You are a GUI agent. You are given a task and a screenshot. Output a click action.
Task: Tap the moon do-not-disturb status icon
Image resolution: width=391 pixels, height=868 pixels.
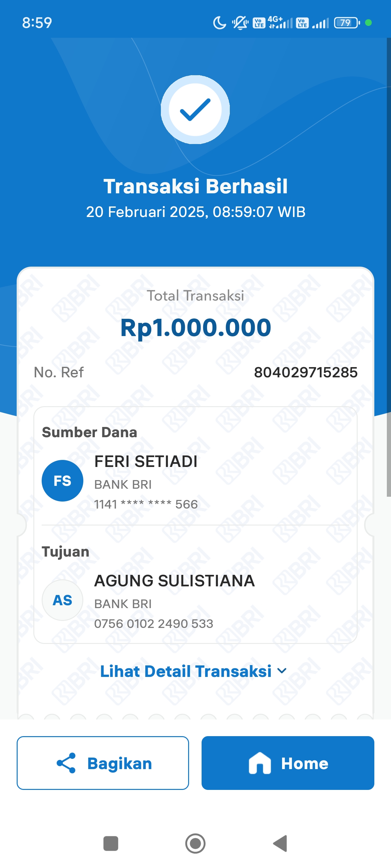[220, 23]
